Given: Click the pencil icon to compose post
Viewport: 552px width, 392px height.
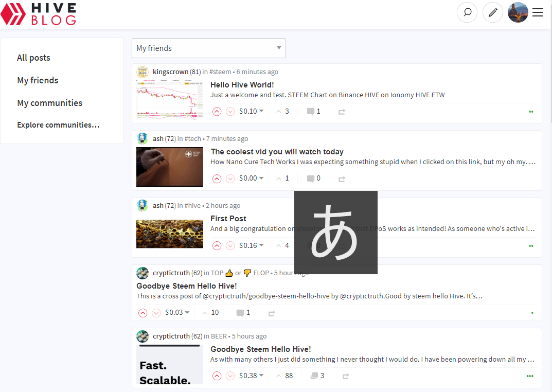Looking at the screenshot, I should pos(493,13).
